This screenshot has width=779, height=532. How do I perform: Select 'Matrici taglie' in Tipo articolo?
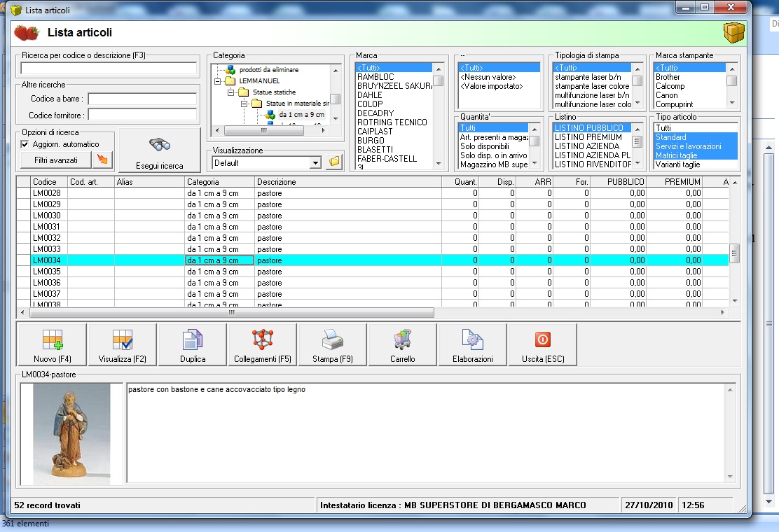(696, 155)
